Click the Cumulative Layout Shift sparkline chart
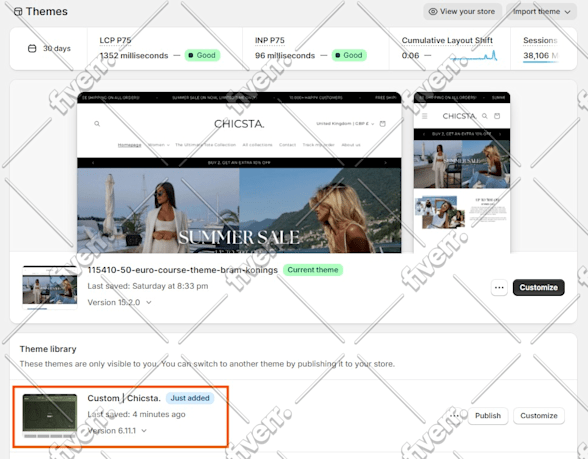588x459 pixels. (474, 56)
